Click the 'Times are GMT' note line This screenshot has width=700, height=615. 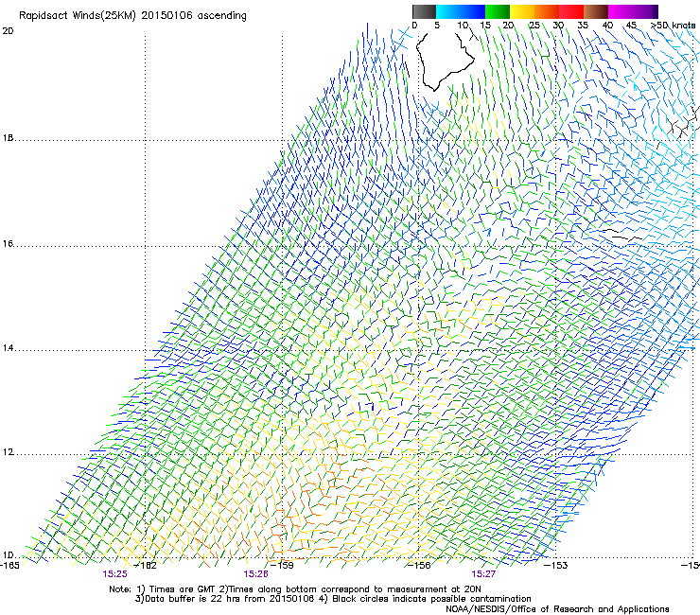point(294,589)
